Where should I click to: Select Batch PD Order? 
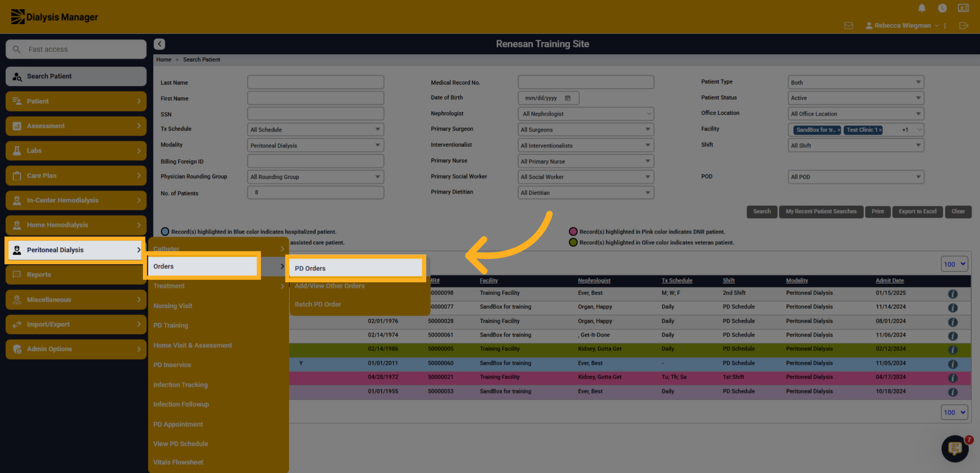[318, 304]
